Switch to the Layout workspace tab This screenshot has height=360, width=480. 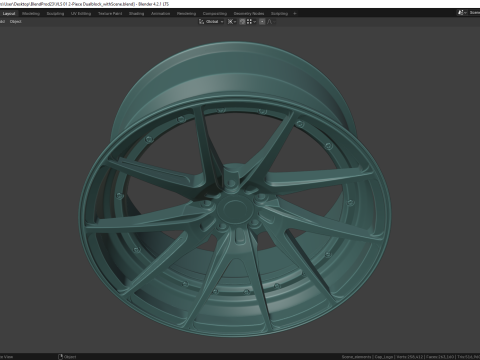9,14
